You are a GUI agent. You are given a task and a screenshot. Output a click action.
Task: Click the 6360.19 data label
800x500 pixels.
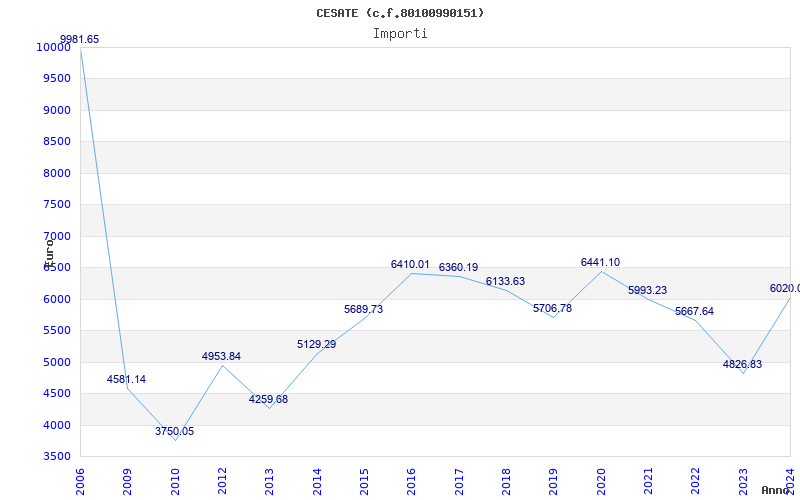pos(458,267)
